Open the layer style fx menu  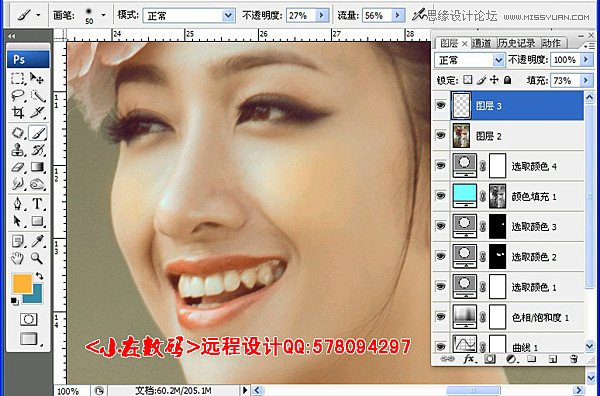point(469,359)
